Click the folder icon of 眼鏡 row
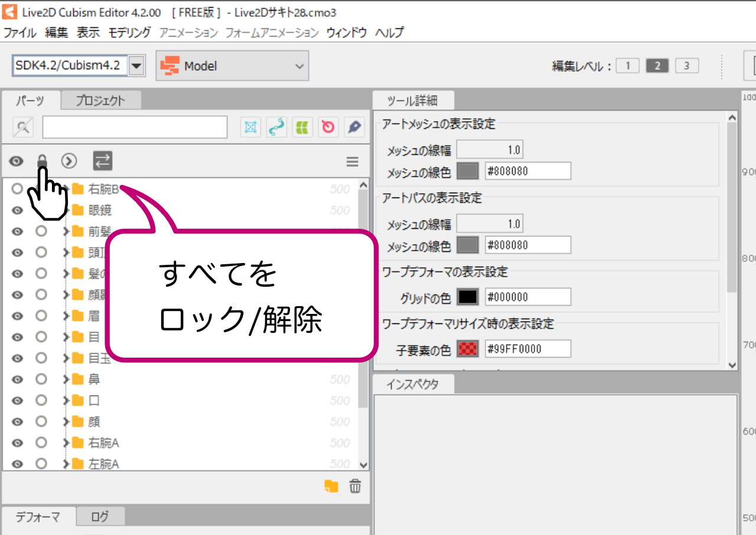The height and width of the screenshot is (535, 756). click(x=78, y=210)
